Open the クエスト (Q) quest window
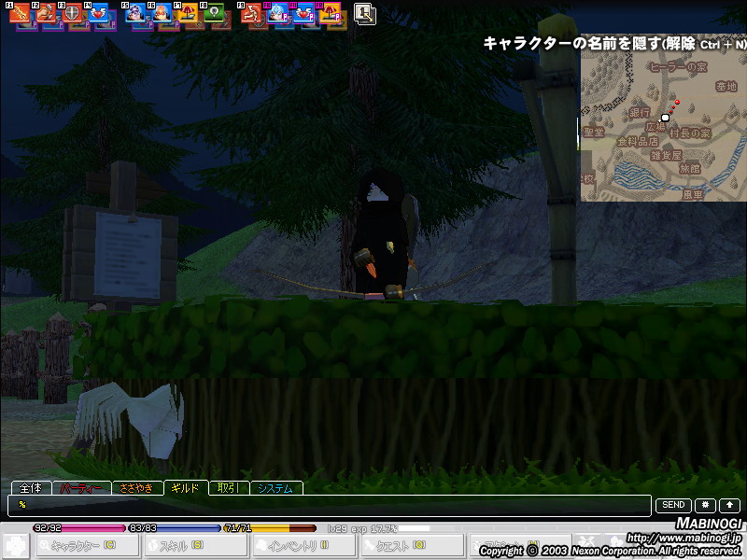Screen dimensions: 747x560 pos(413,546)
